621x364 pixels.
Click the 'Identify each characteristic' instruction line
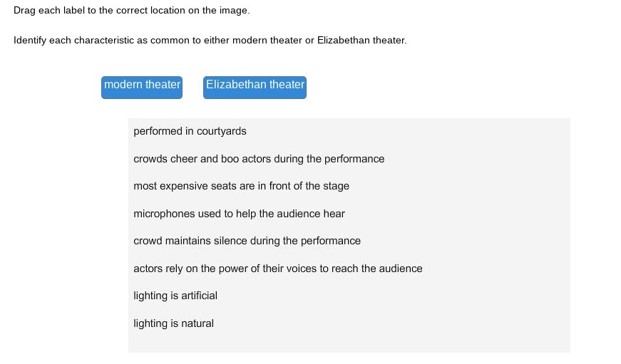[210, 41]
